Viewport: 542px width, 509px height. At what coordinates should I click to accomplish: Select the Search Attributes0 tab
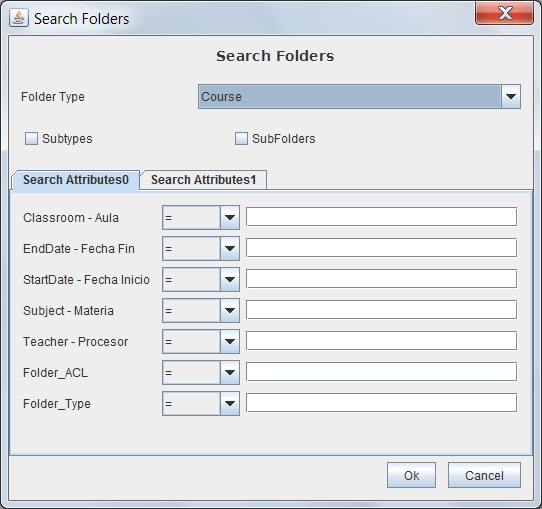[x=76, y=180]
